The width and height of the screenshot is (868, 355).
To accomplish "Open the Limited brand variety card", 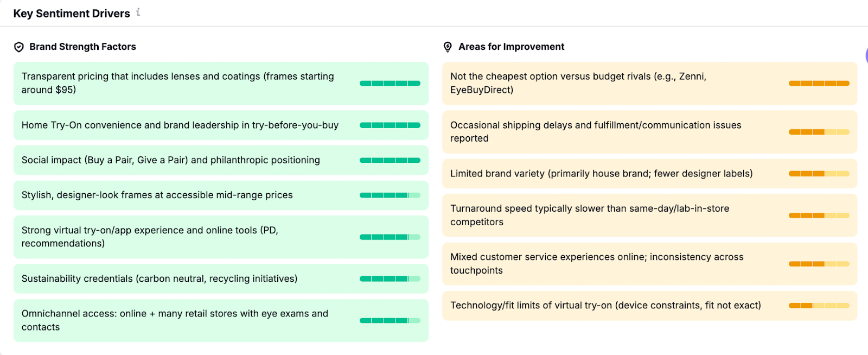I will click(601, 174).
